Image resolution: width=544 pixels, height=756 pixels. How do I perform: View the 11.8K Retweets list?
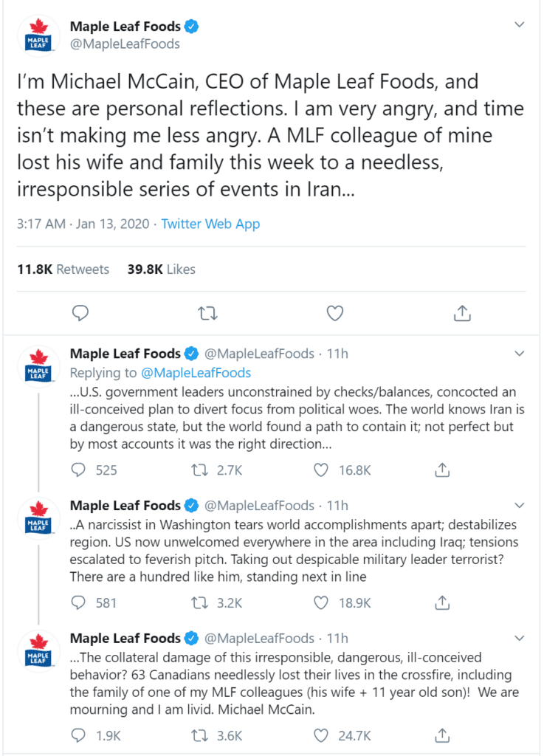[63, 269]
